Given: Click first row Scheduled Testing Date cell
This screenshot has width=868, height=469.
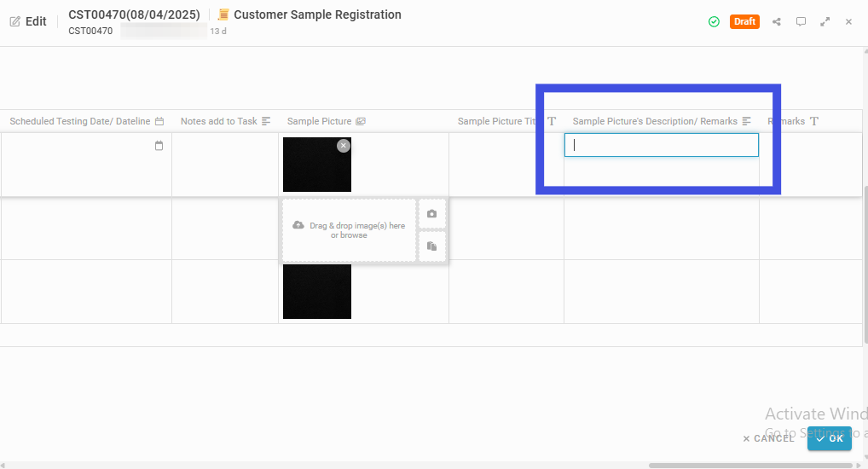Looking at the screenshot, I should pyautogui.click(x=86, y=165).
